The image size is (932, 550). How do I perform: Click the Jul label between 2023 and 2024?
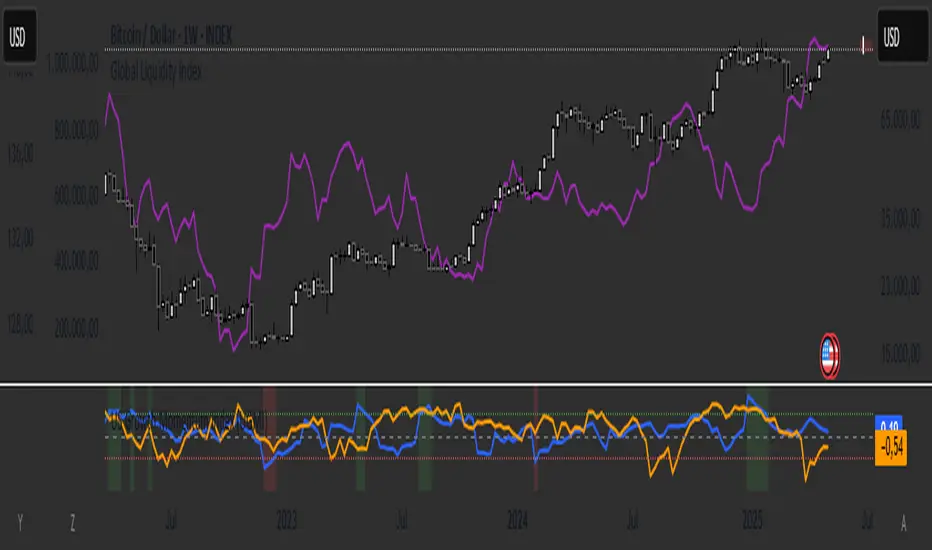pos(402,521)
